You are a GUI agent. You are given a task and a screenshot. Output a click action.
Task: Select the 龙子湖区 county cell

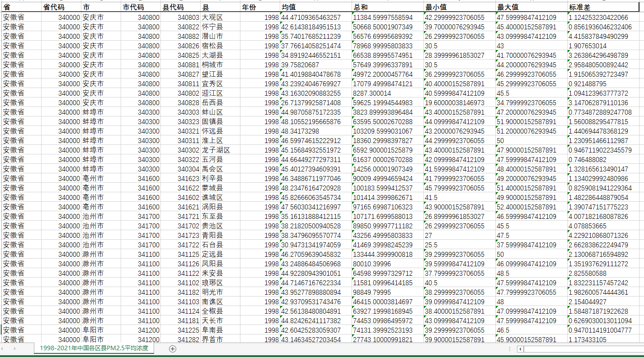pyautogui.click(x=221, y=150)
